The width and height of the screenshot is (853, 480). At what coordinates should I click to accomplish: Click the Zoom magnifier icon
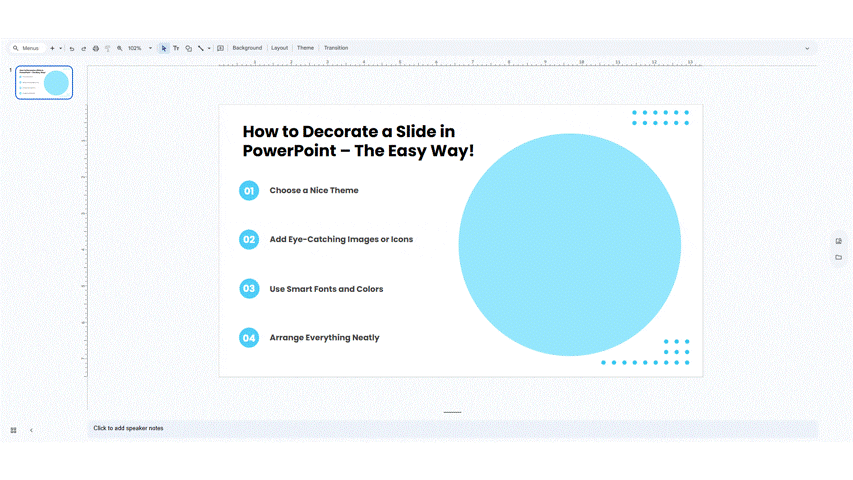(120, 48)
